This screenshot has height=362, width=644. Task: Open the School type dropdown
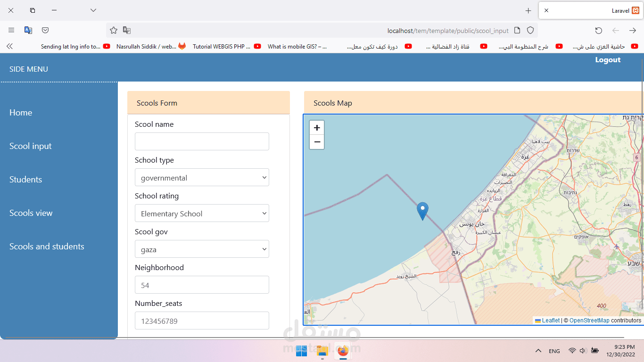[x=202, y=178]
